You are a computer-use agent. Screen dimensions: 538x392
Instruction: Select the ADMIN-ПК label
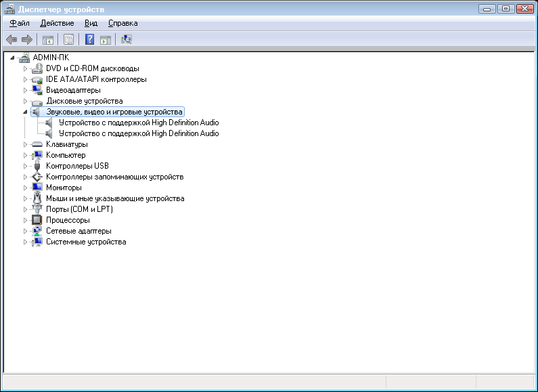(x=51, y=58)
